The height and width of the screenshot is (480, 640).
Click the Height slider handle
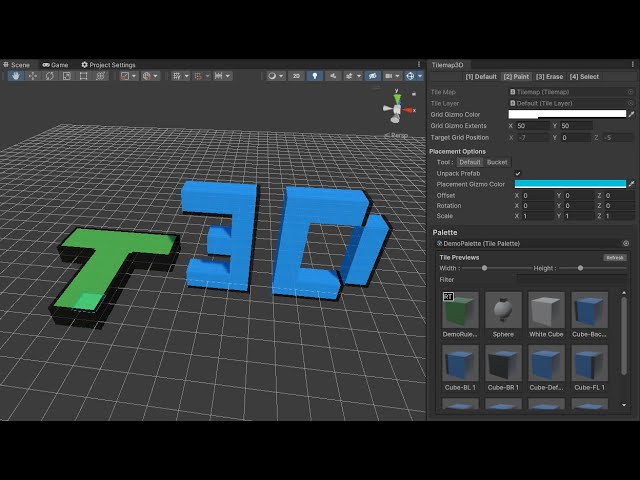(580, 268)
